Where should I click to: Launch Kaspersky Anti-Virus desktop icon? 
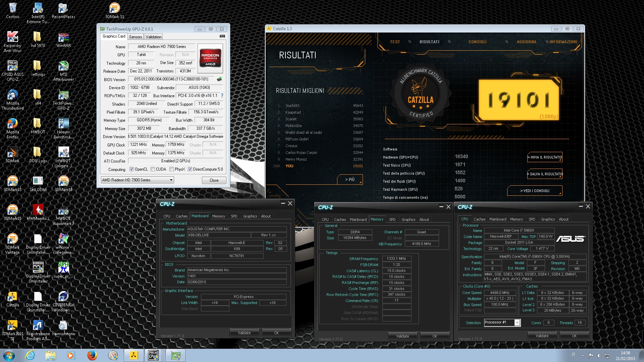point(12,42)
